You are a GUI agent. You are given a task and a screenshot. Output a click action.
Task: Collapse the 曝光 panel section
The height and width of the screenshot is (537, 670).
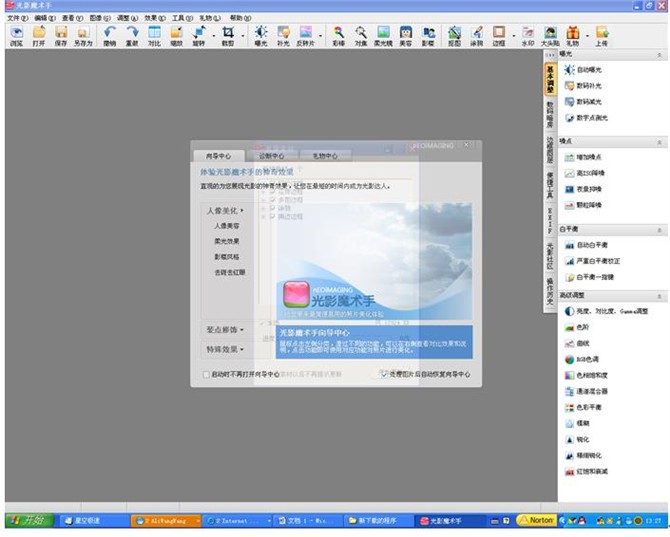(659, 55)
